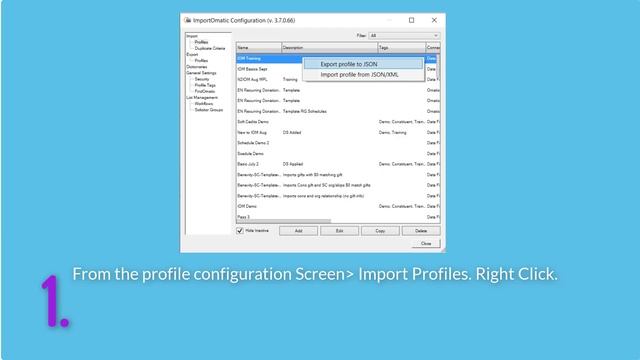
Task: Click the Add button
Action: click(298, 231)
